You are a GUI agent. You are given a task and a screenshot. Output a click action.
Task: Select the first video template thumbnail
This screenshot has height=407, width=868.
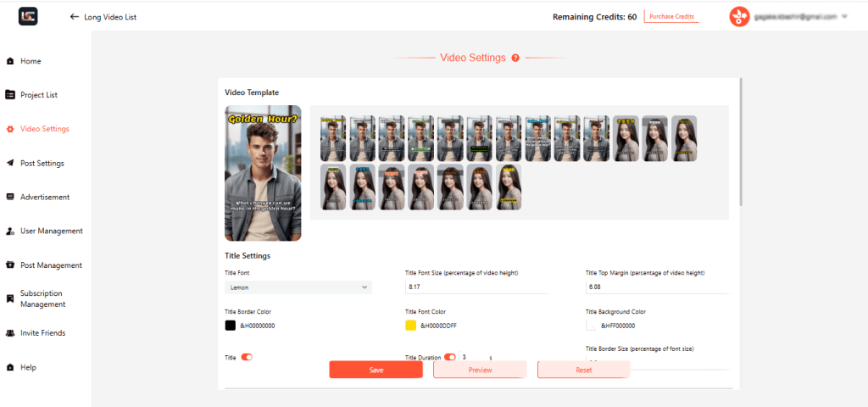point(333,138)
